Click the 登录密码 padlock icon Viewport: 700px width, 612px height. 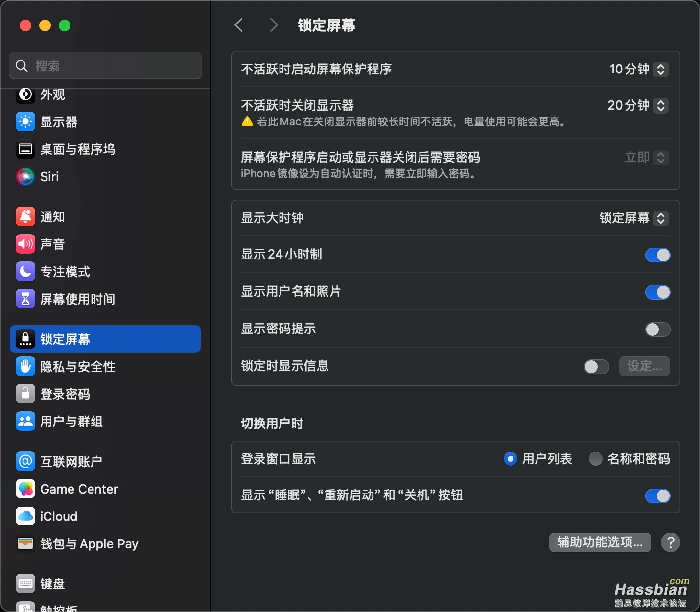click(x=25, y=394)
